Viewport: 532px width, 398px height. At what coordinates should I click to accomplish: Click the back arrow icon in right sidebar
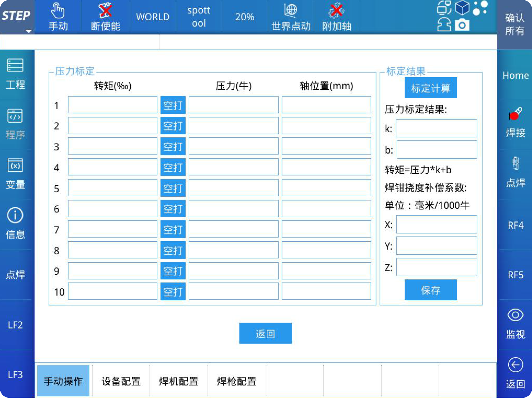point(515,365)
